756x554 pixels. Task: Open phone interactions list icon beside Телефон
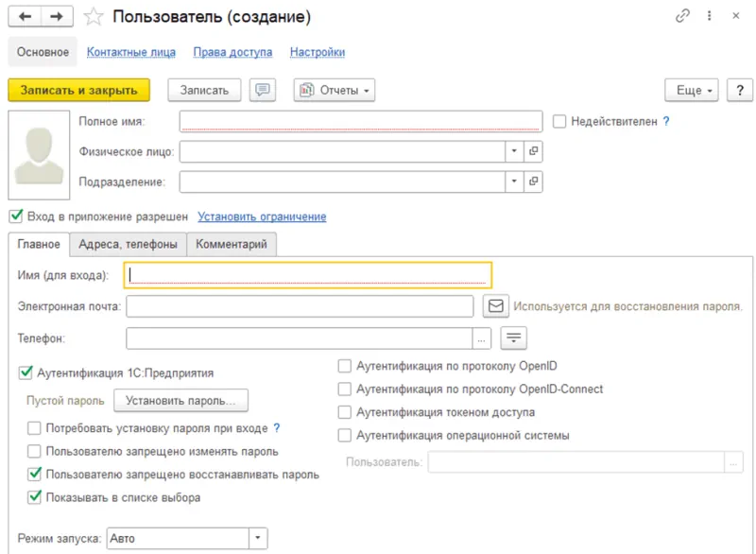[x=511, y=338]
